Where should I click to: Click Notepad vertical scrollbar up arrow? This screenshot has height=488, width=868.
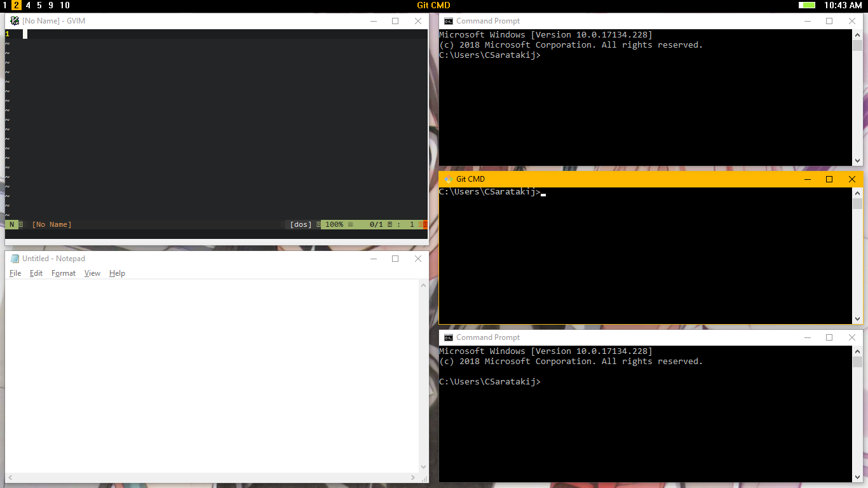pyautogui.click(x=424, y=285)
